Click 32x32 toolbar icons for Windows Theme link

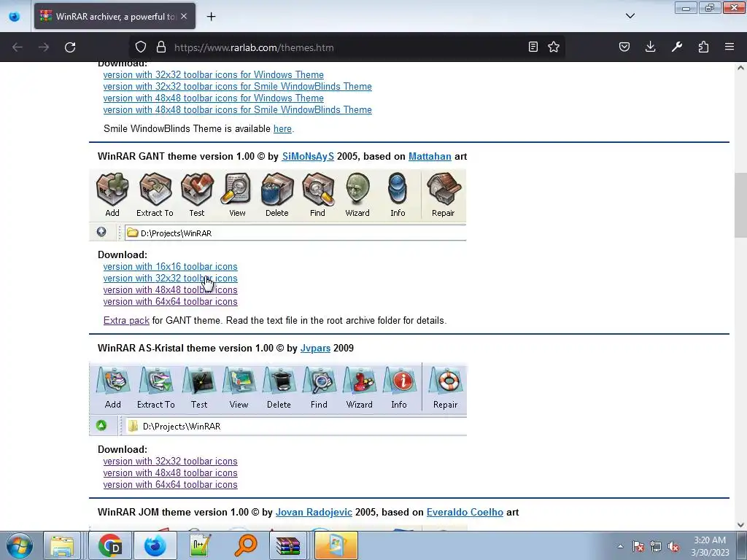[x=214, y=75]
